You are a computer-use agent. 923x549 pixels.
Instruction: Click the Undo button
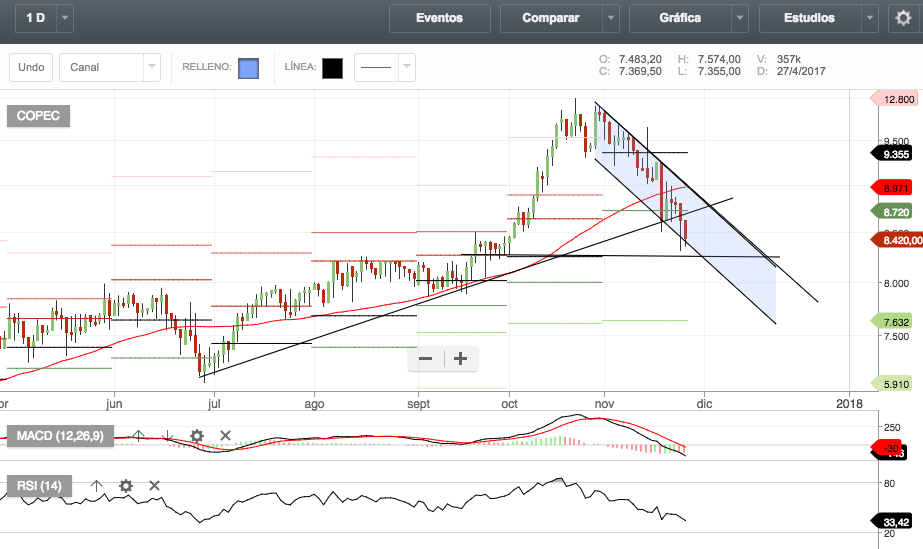31,68
